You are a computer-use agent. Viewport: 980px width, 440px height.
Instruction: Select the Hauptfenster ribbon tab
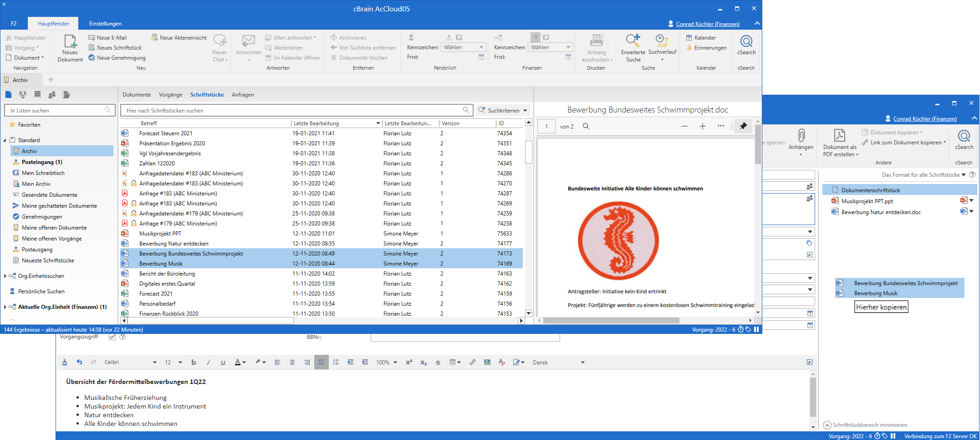53,23
